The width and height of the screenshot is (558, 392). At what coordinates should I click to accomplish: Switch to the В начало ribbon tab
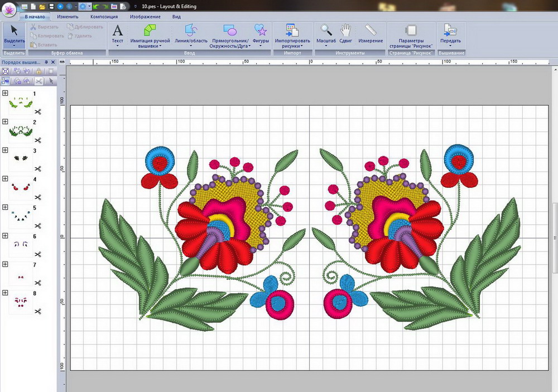tap(35, 17)
